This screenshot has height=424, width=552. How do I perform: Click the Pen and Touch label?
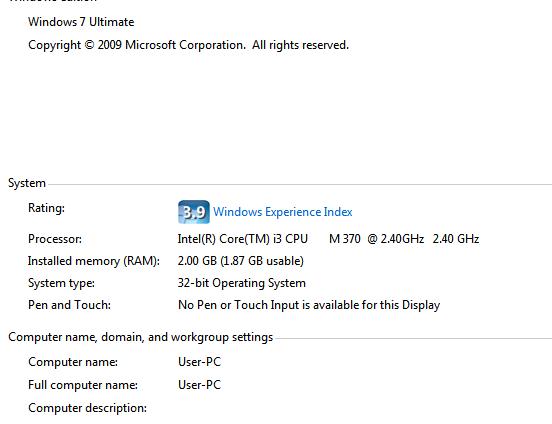point(69,305)
